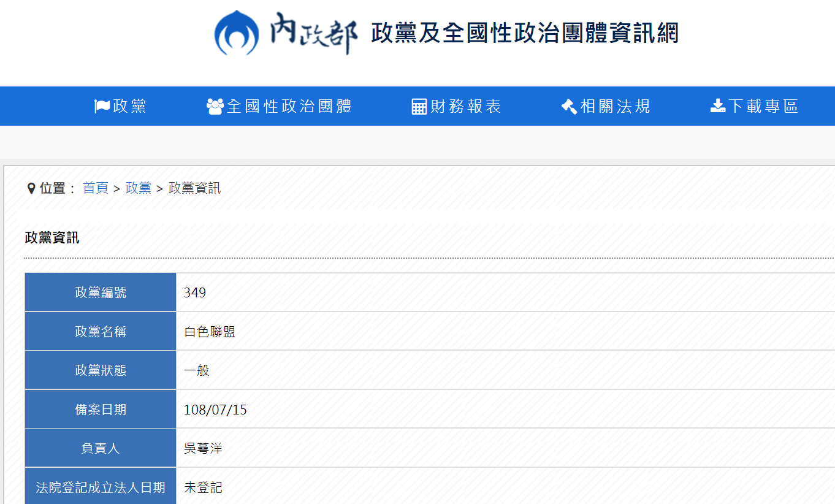Click the gavel icon beside 相關法規
Screen dimensions: 835x504
569,107
